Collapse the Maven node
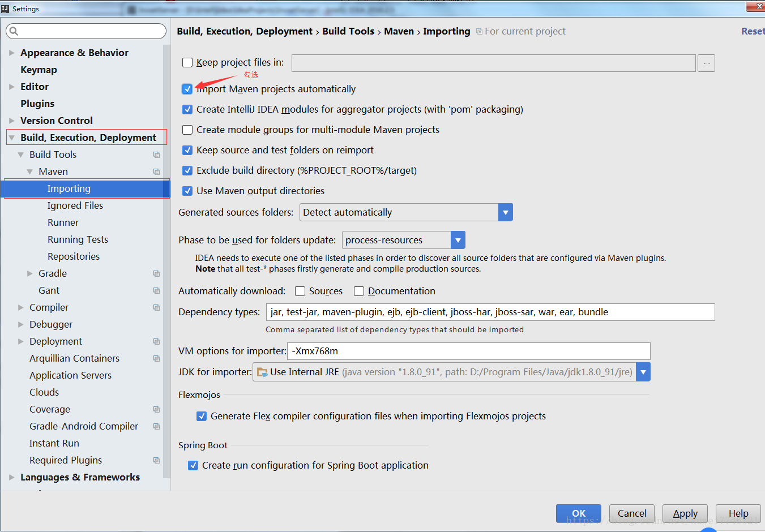Viewport: 765px width, 532px height. click(x=30, y=171)
